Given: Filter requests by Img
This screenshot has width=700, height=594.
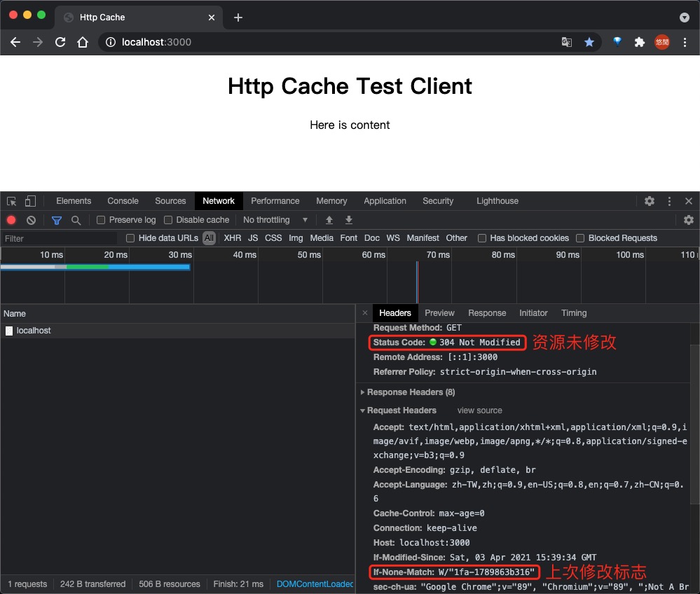Looking at the screenshot, I should tap(296, 238).
